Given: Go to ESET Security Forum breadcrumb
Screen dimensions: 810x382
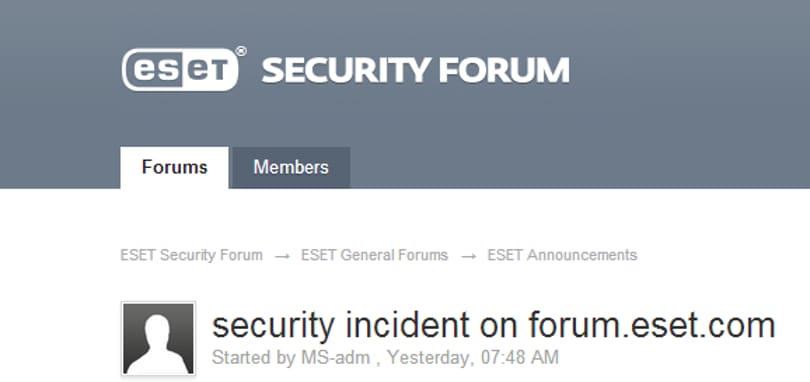Looking at the screenshot, I should click(x=191, y=255).
